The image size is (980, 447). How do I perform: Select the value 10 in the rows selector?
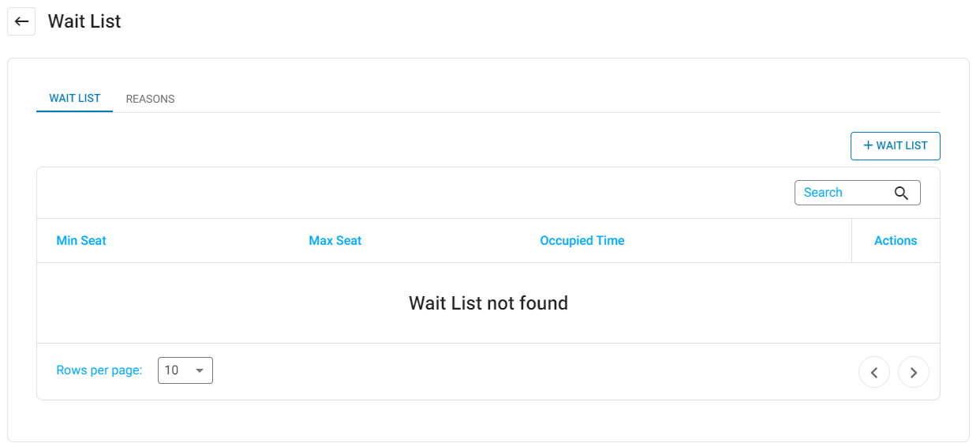click(x=171, y=370)
